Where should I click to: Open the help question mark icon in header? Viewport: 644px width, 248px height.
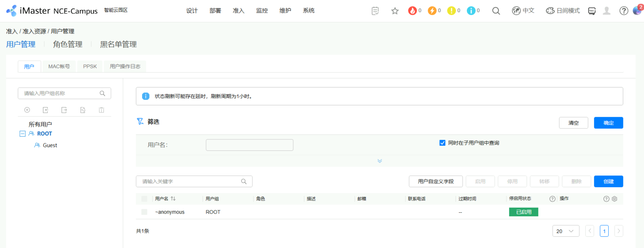click(624, 11)
